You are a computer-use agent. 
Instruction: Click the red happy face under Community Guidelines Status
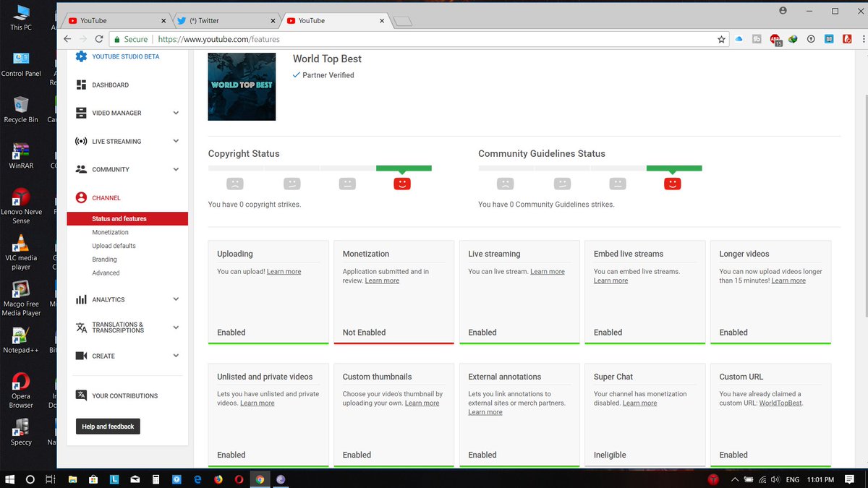pos(673,184)
